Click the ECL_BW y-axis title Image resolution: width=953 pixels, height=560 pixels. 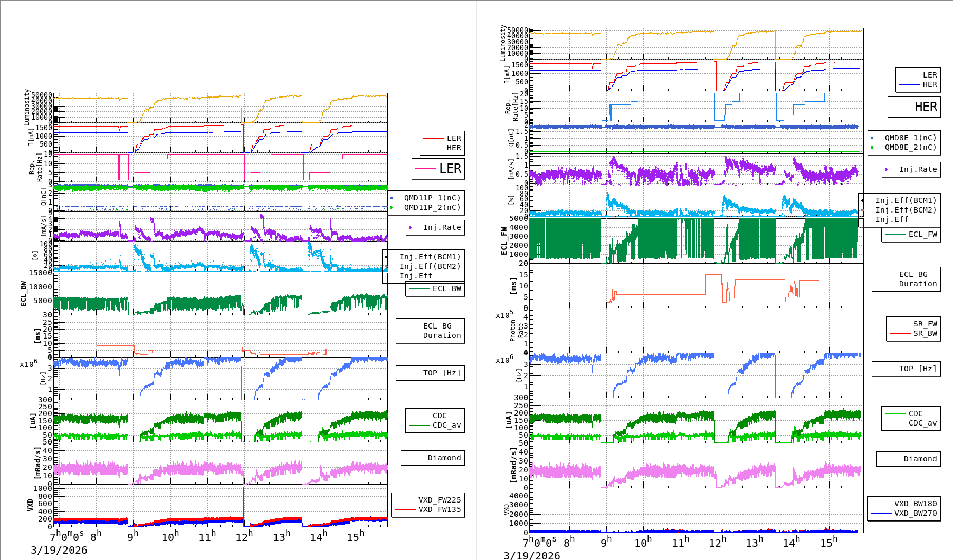click(23, 293)
